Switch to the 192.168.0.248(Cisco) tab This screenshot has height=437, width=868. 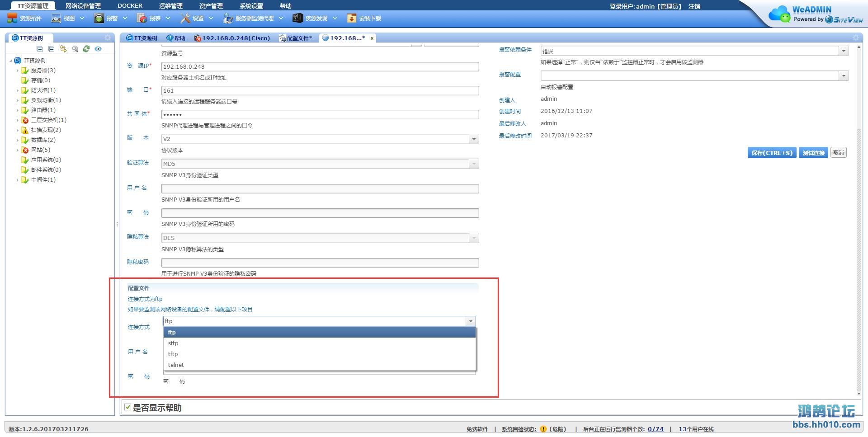coord(232,38)
